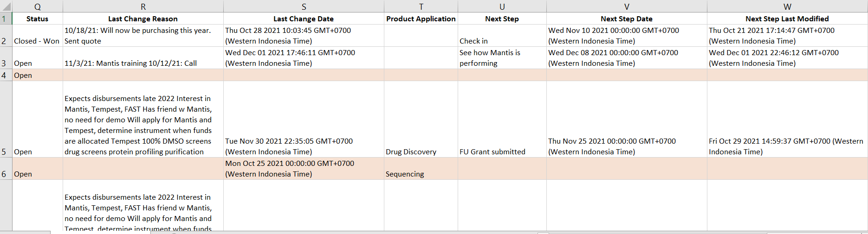The height and width of the screenshot is (234, 868).
Task: Select column T header
Action: (x=421, y=6)
